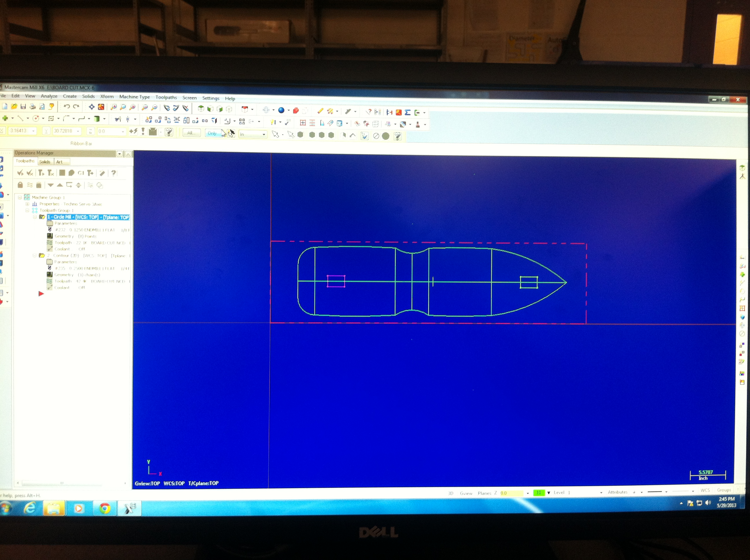Expand the Properties Techno Servo 3Axis node
The image size is (750, 560).
point(27,204)
